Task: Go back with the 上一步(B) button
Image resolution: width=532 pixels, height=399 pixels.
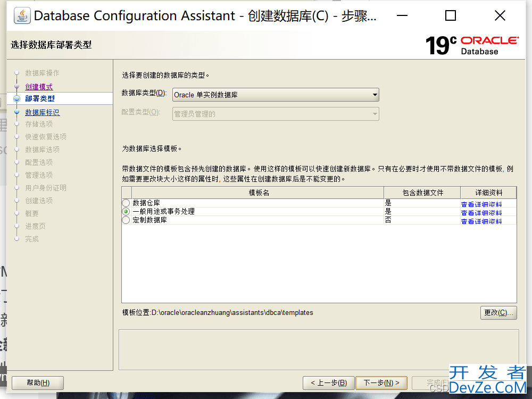Action: tap(328, 383)
